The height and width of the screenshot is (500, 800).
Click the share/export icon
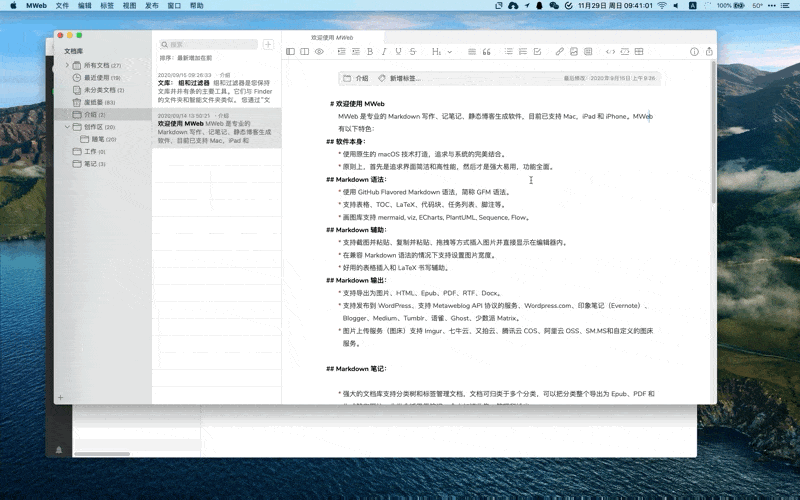click(709, 52)
